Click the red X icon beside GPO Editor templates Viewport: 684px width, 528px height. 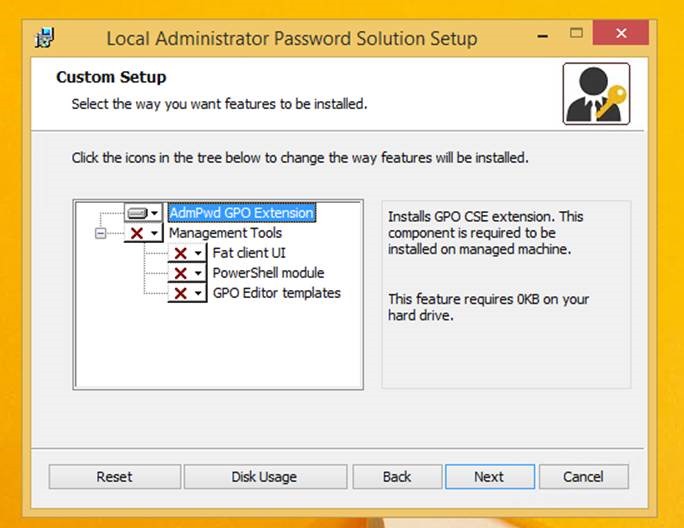(181, 293)
